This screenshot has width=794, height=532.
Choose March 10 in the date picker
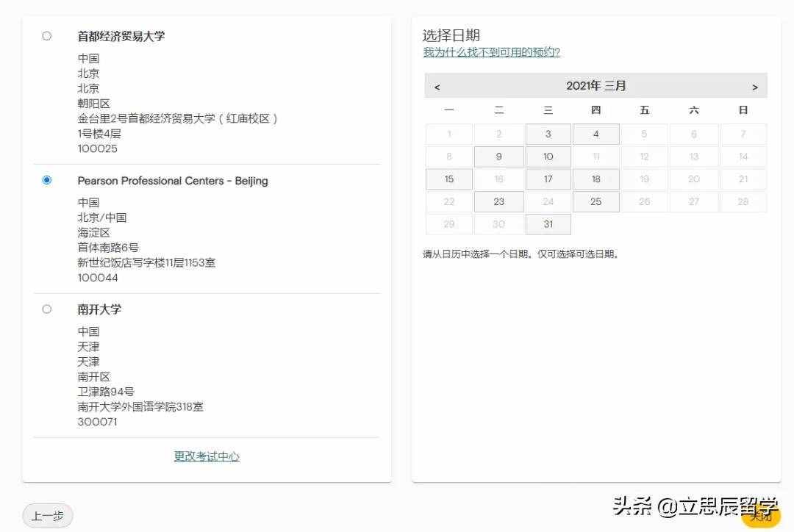coord(548,157)
